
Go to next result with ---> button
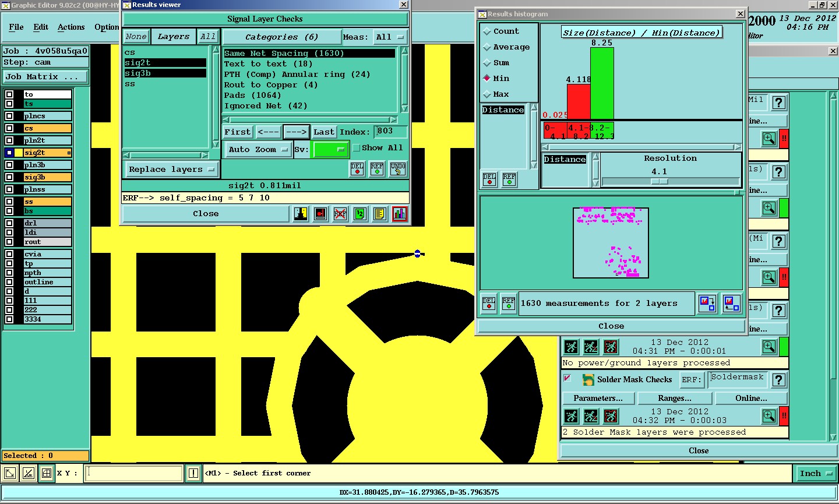[296, 132]
